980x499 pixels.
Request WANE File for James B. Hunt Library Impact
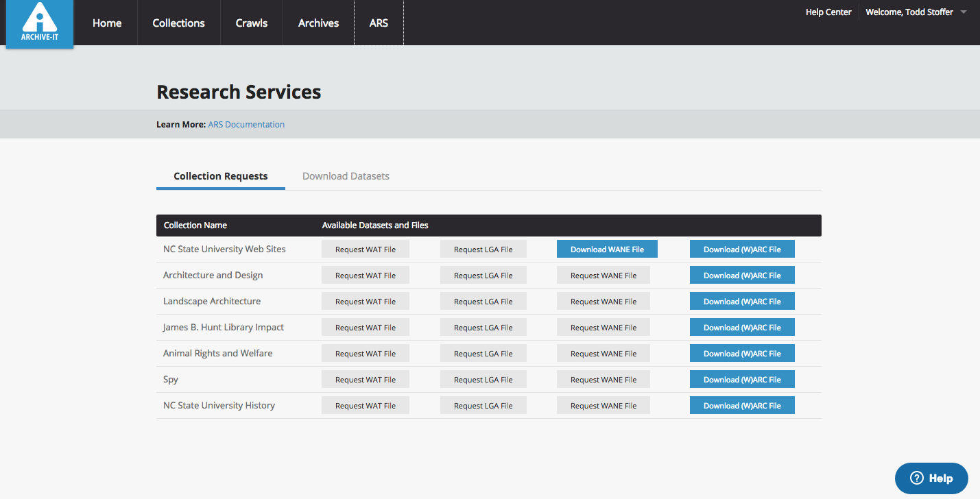tap(603, 328)
